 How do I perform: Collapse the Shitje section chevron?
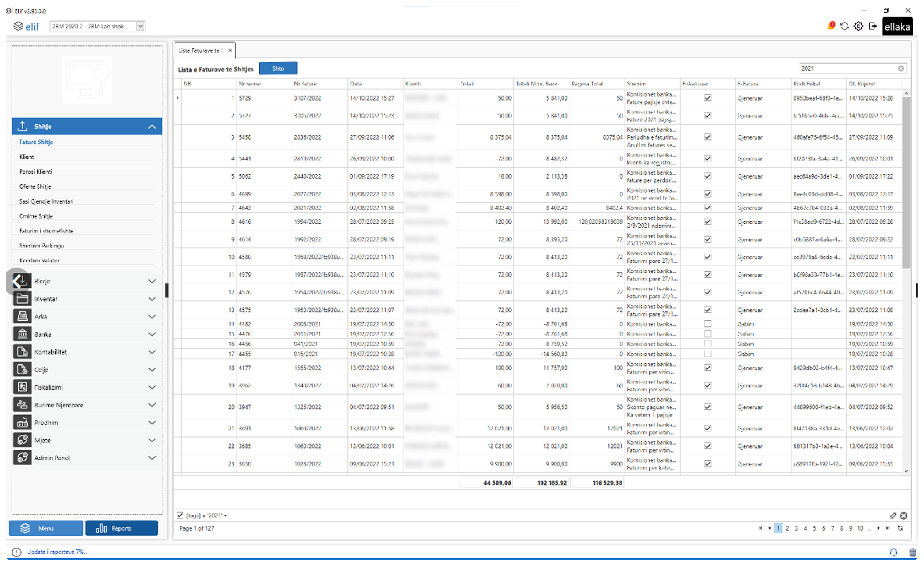point(152,126)
